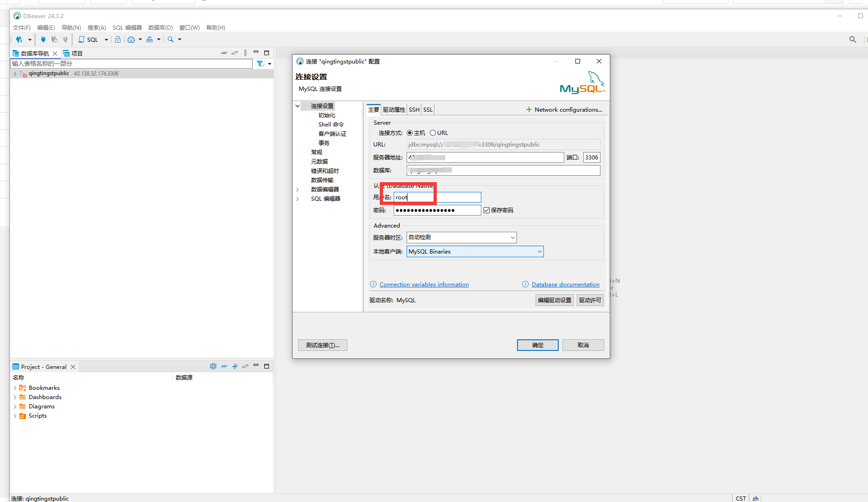This screenshot has width=868, height=502.
Task: Open Connection variables information link
Action: coord(424,285)
